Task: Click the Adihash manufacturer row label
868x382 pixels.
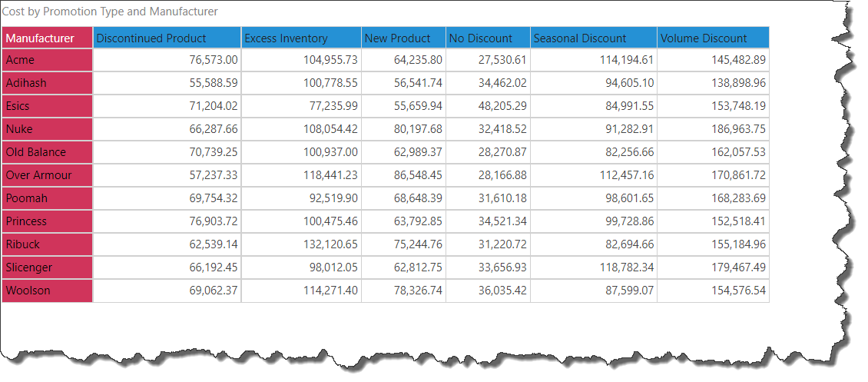Action: click(47, 83)
